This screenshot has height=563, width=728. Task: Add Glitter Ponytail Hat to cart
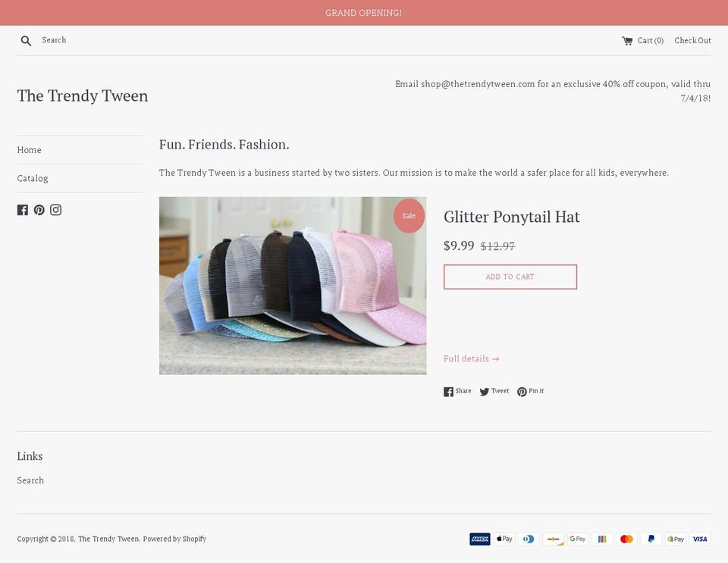510,277
